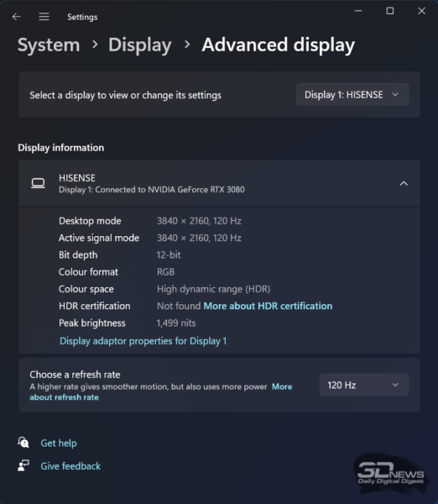The height and width of the screenshot is (504, 438).
Task: Open Display adaptor properties for Display 1
Action: [x=143, y=341]
